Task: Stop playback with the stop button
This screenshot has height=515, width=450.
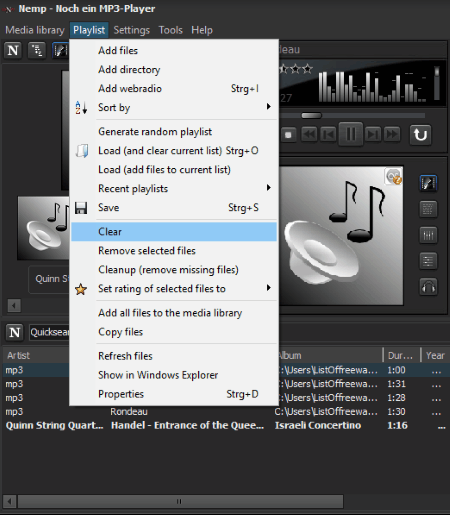Action: coord(288,135)
